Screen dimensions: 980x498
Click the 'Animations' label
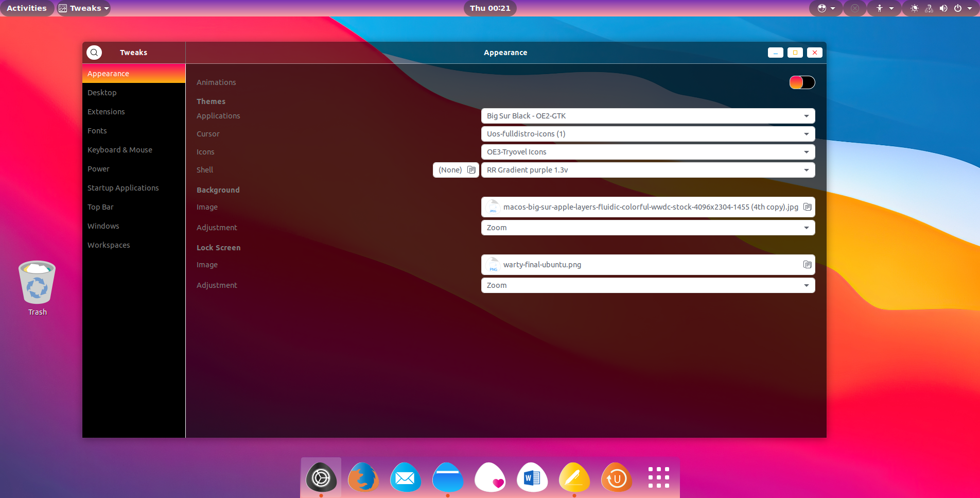216,82
